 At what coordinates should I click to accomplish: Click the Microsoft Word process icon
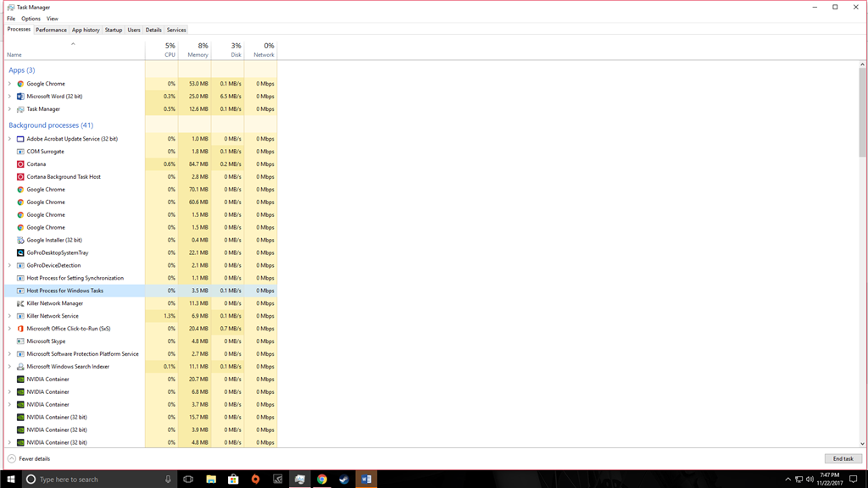20,97
